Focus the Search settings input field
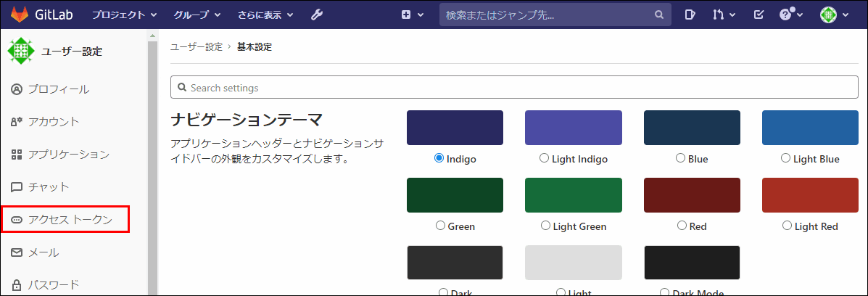Image resolution: width=868 pixels, height=296 pixels. pyautogui.click(x=514, y=88)
